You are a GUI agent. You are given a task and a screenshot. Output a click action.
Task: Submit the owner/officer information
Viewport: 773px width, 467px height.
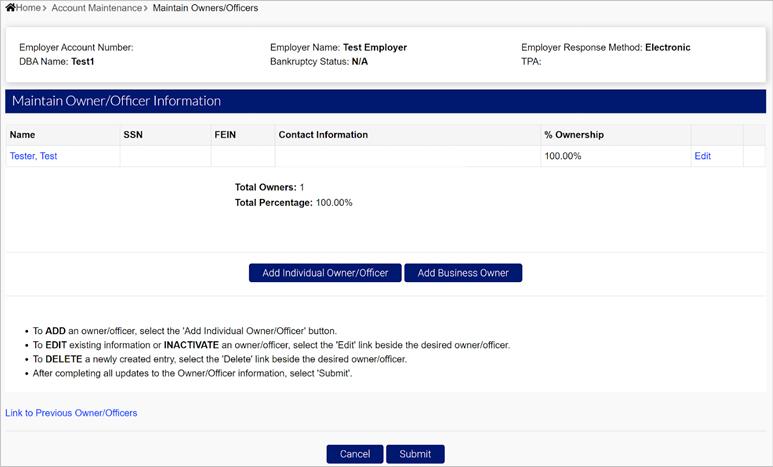pyautogui.click(x=415, y=454)
